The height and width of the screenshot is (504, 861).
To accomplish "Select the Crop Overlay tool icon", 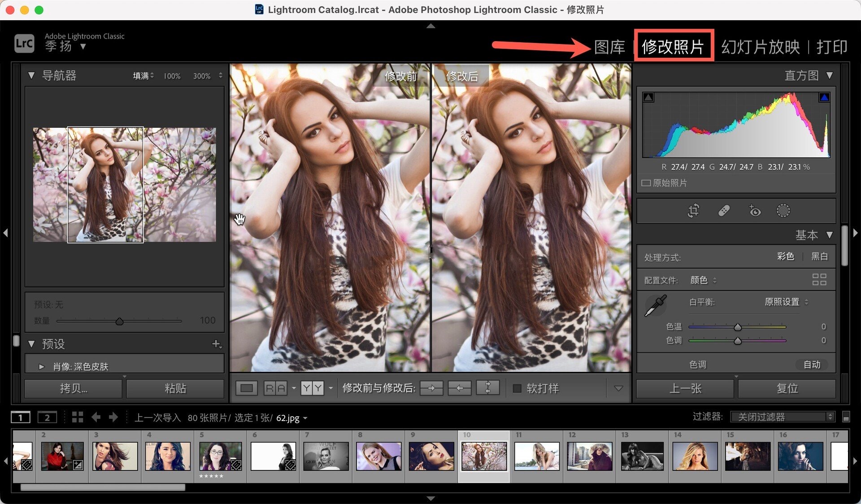I will pos(693,211).
